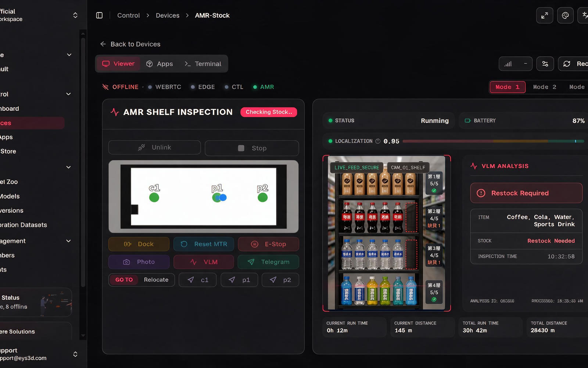588x368 pixels.
Task: Open the theme palette icon
Action: 565,15
